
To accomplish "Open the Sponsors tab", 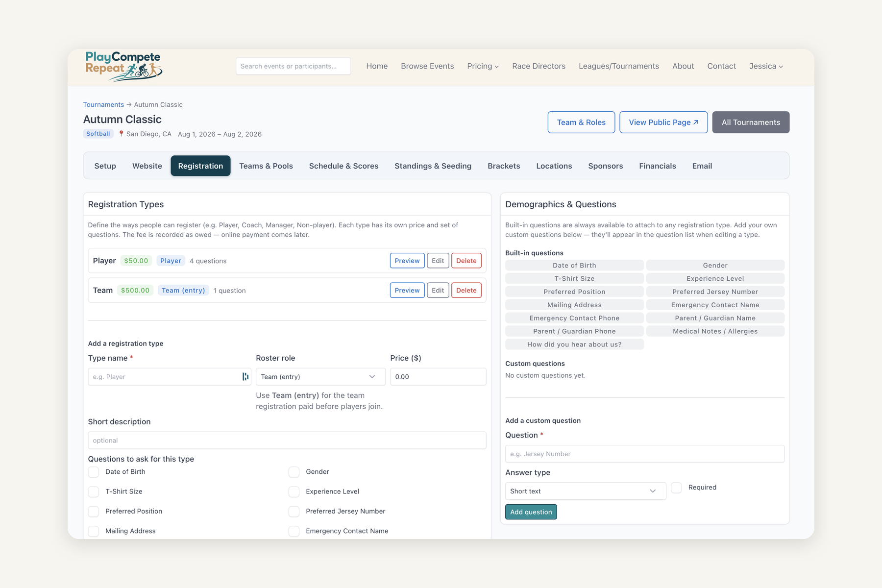I will 606,166.
